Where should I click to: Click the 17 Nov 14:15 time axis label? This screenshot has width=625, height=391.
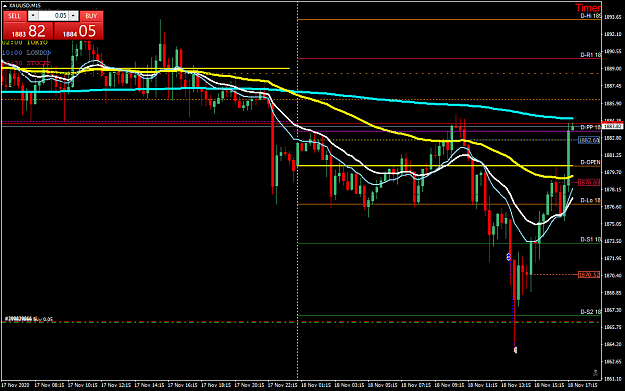pyautogui.click(x=149, y=385)
